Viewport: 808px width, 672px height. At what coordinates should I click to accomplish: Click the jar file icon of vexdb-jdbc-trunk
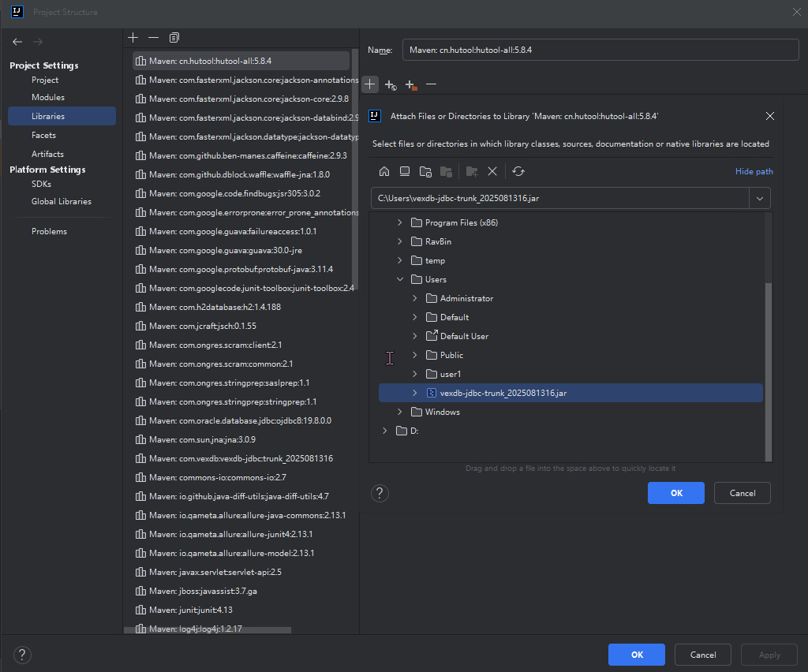(432, 393)
